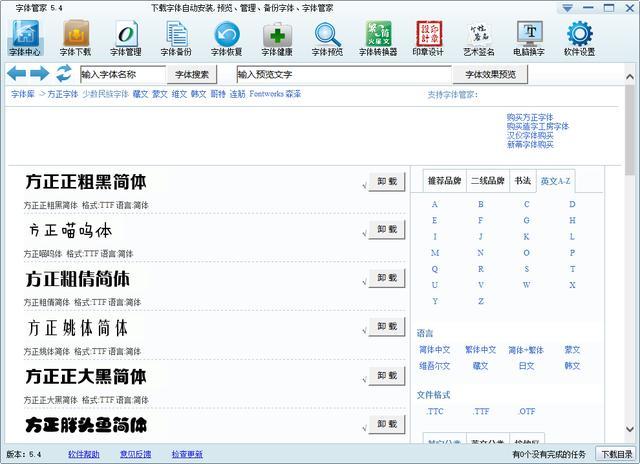This screenshot has height=464, width=640.
Task: Launch the 艺术签名 art signature tool
Action: click(x=478, y=37)
